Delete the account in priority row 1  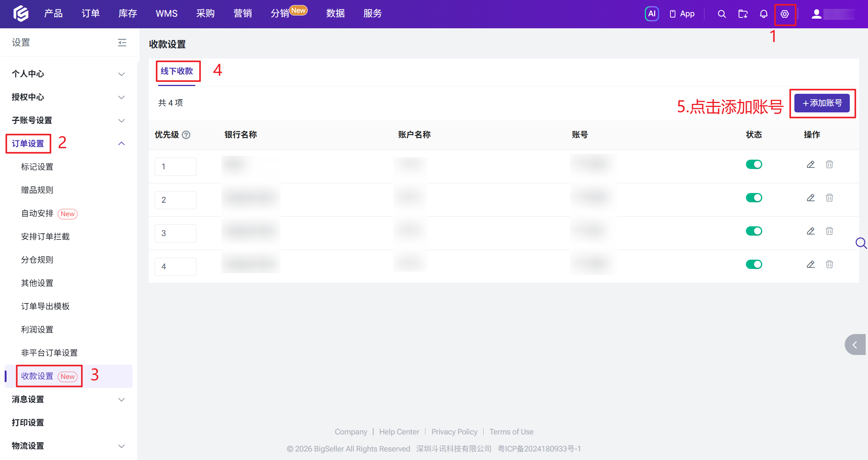[x=829, y=164]
